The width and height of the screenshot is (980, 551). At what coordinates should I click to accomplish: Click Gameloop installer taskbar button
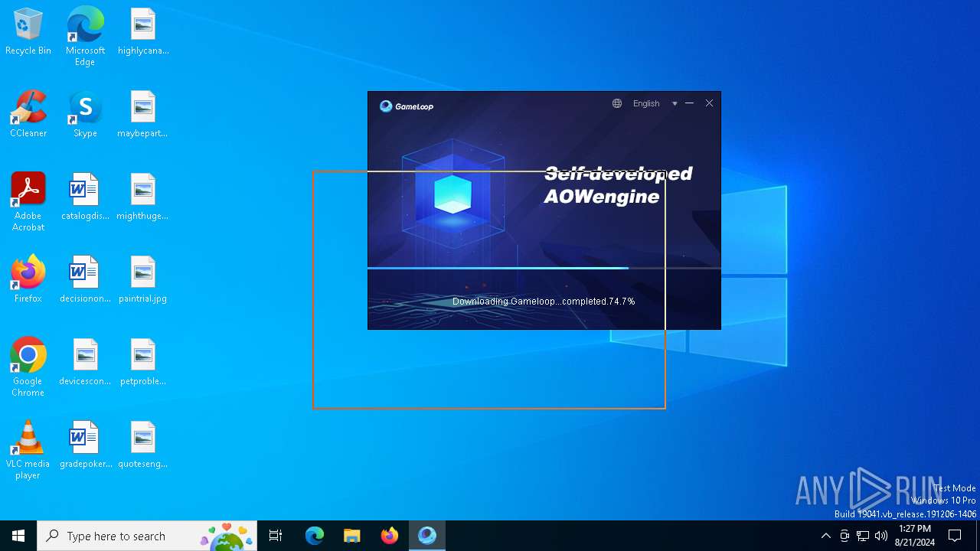pyautogui.click(x=427, y=536)
